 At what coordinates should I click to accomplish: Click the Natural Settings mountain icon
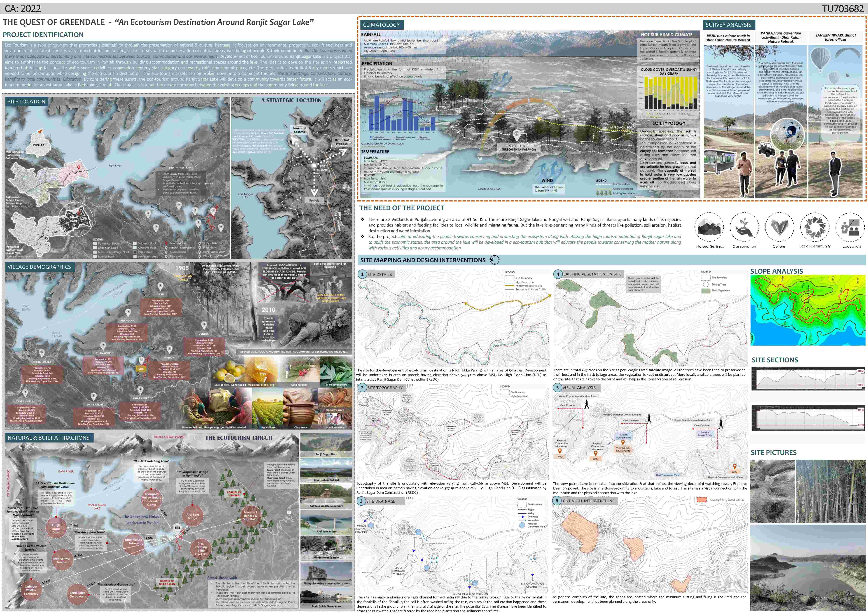[709, 227]
